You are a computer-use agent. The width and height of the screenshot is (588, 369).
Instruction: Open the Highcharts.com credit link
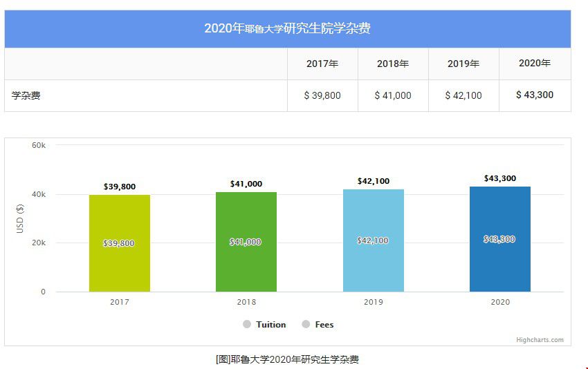pos(540,340)
